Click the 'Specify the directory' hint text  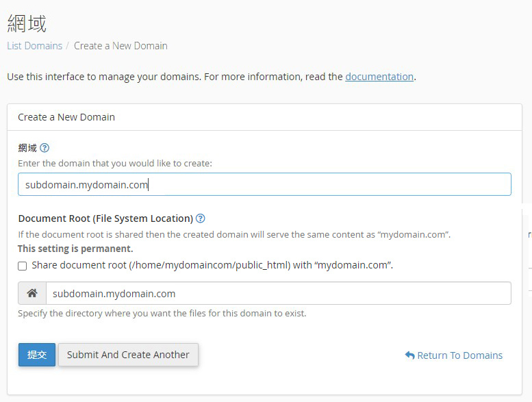tap(162, 314)
